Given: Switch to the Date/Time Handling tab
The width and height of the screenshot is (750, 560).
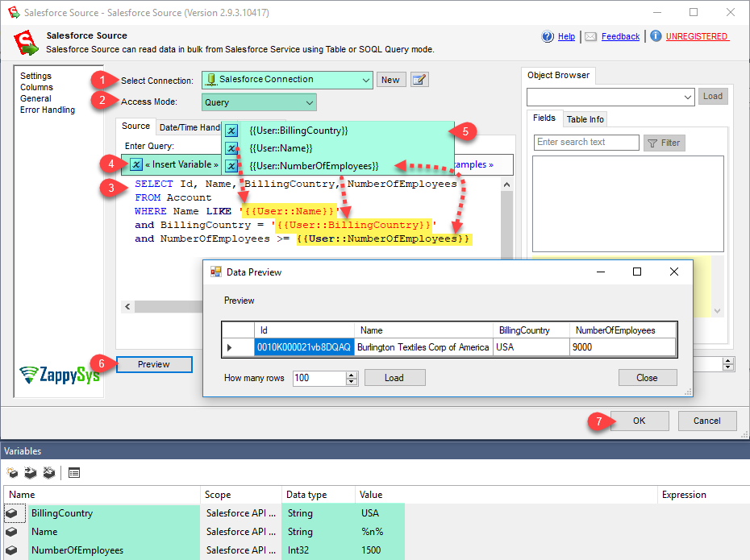Looking at the screenshot, I should 190,127.
